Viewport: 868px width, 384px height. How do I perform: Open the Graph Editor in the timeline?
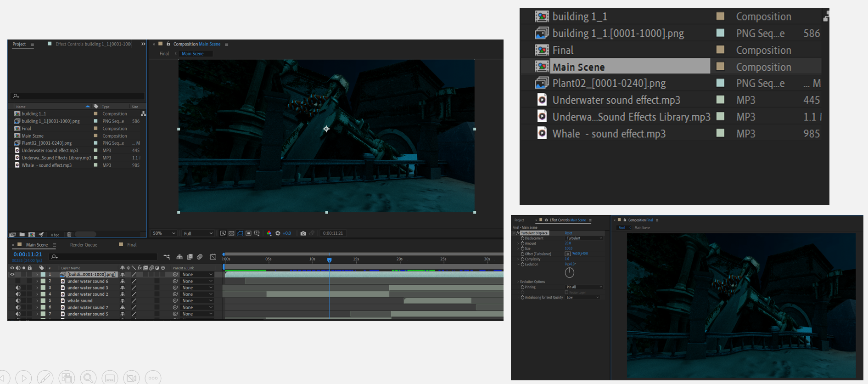[213, 257]
